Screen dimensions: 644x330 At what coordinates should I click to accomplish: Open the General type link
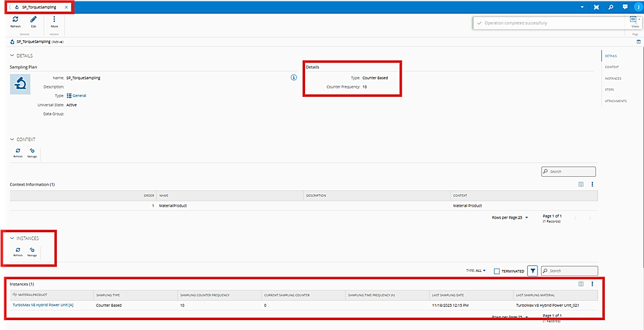(x=79, y=96)
